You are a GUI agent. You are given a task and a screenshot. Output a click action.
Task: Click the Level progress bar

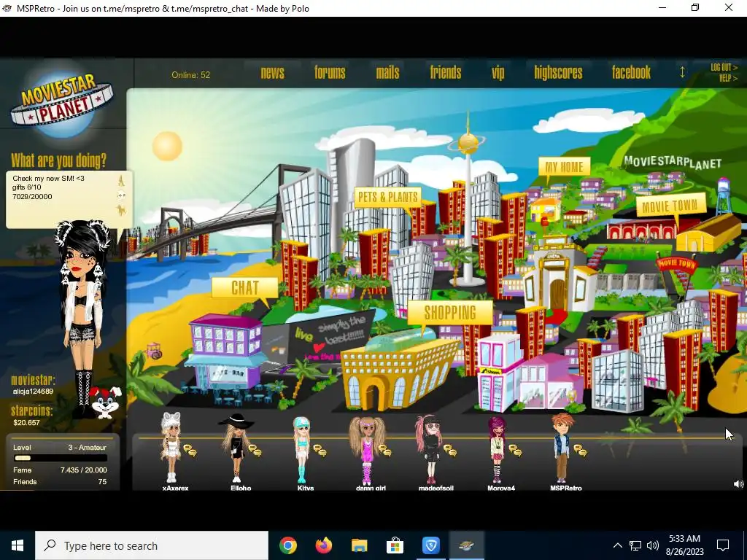(x=61, y=458)
